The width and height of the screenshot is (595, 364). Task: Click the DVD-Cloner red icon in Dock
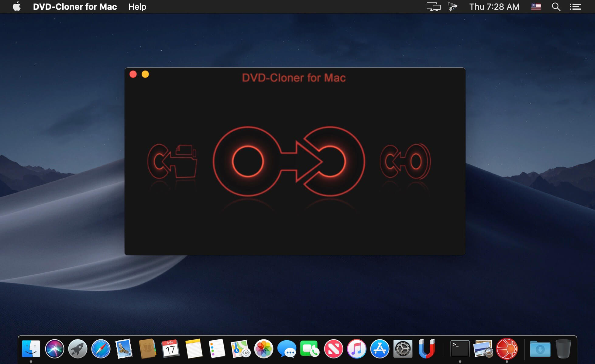click(507, 349)
